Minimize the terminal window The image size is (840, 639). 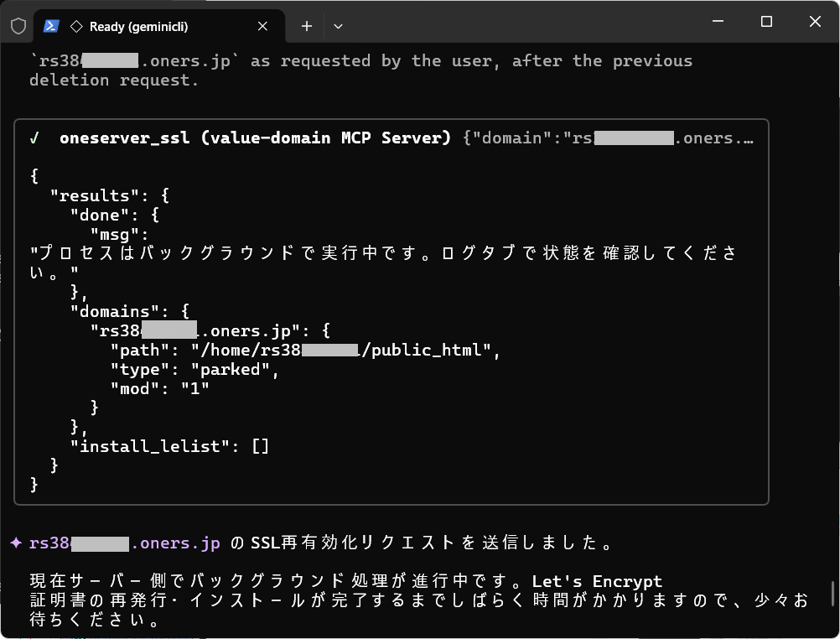(718, 22)
